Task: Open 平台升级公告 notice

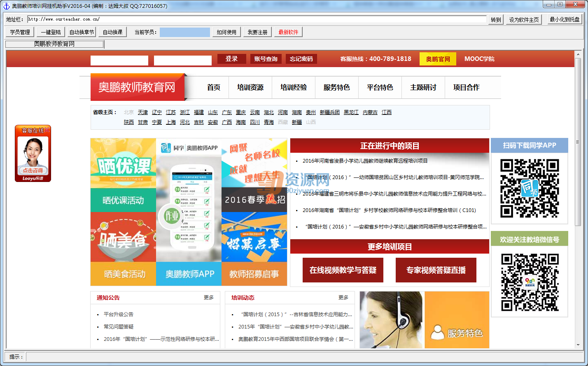Action: point(119,315)
